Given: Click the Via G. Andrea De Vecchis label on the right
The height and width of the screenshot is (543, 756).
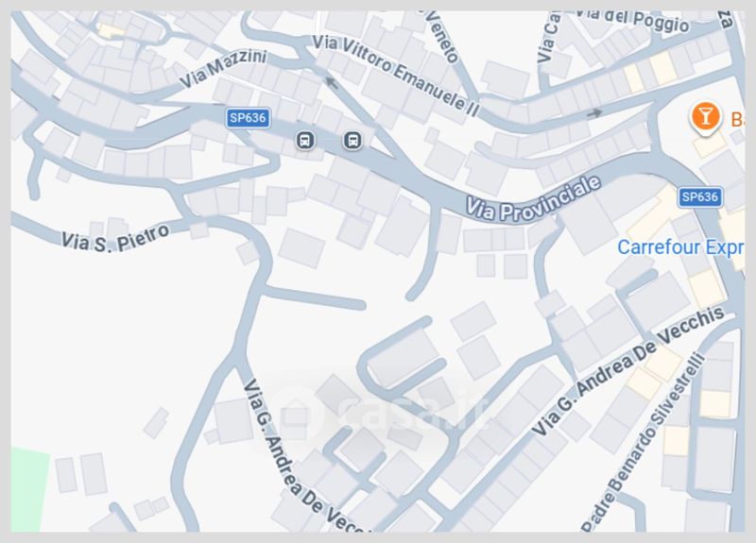Looking at the screenshot, I should coord(628,371).
